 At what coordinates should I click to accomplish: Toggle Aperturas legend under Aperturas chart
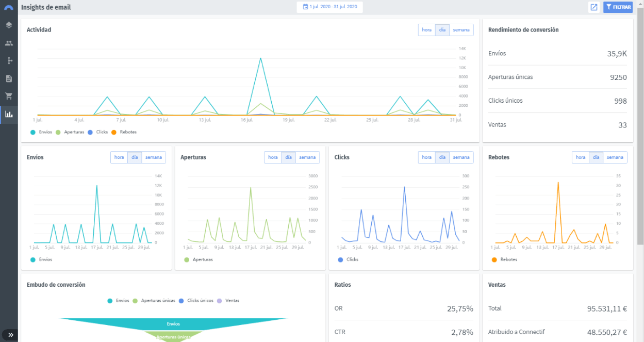coord(198,259)
